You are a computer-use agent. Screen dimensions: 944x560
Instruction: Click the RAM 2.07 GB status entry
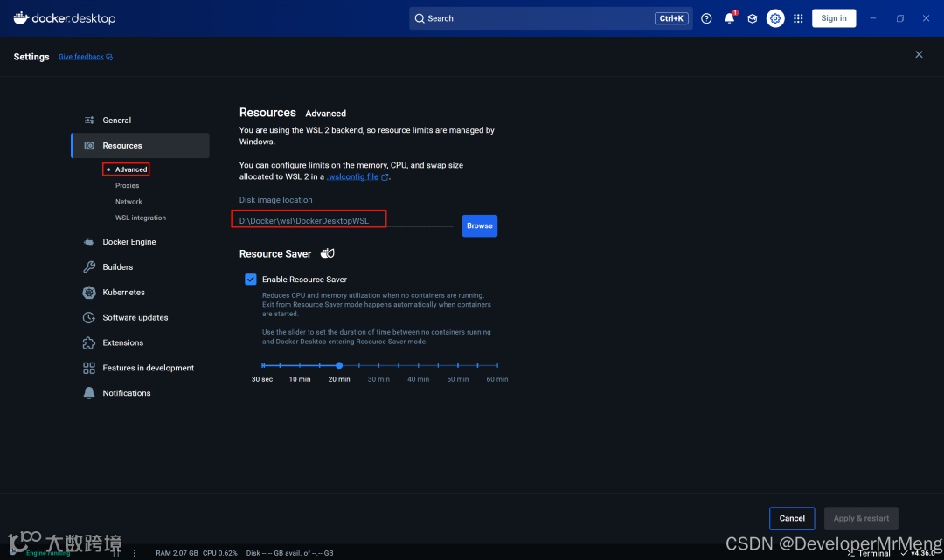pyautogui.click(x=177, y=553)
